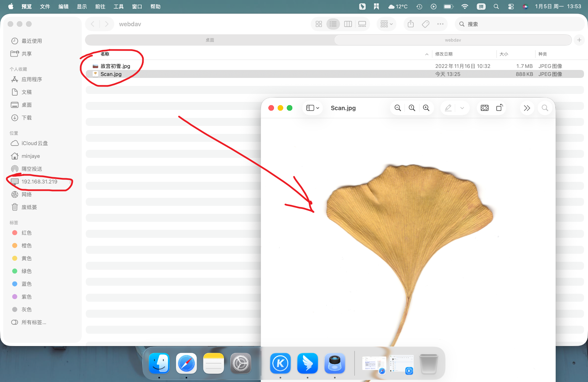Select the file Scan.jpg in list
Viewport: 588px width, 382px height.
(335, 74)
